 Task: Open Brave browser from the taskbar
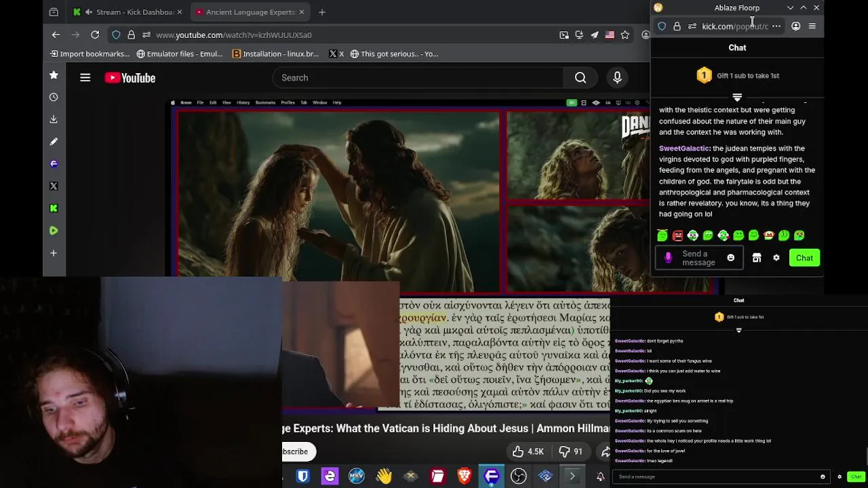tap(465, 476)
